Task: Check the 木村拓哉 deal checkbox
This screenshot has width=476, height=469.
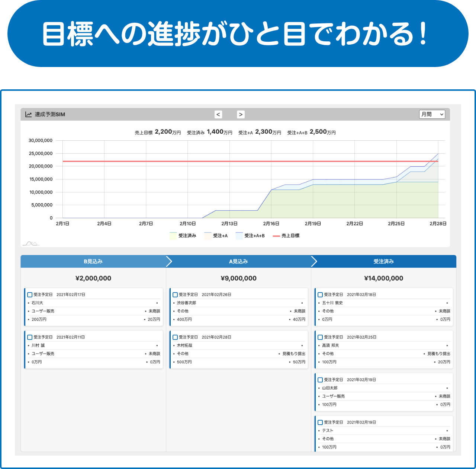Action: [175, 337]
